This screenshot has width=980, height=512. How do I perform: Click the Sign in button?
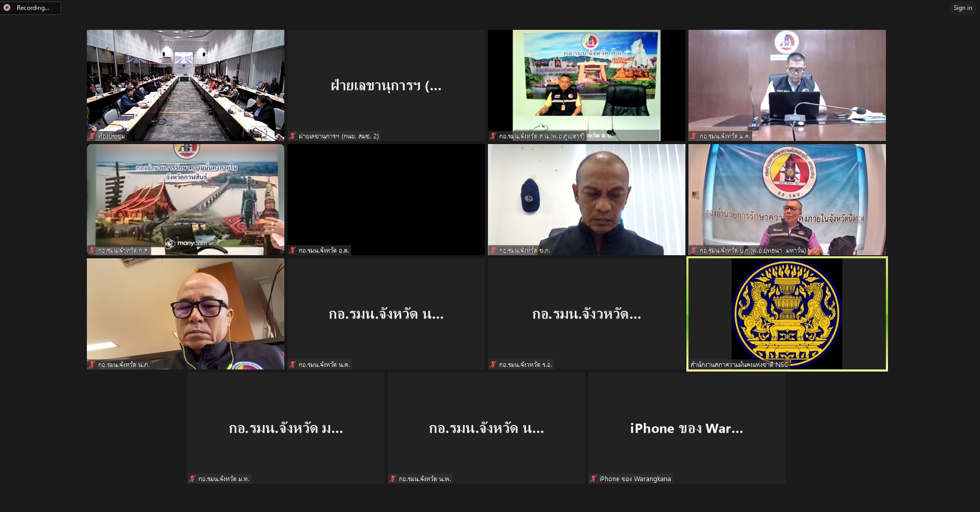click(x=963, y=8)
